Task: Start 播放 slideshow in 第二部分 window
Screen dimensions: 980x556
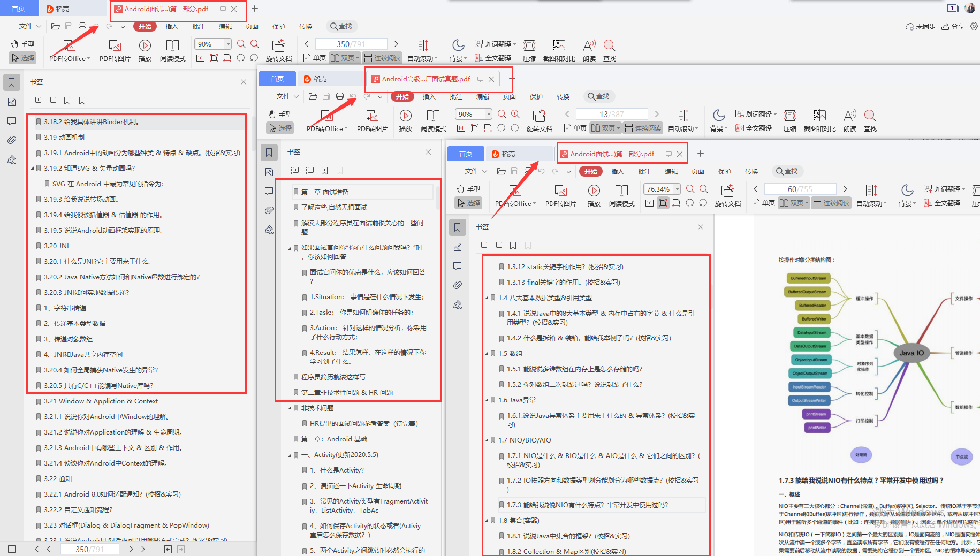Action: coord(145,45)
